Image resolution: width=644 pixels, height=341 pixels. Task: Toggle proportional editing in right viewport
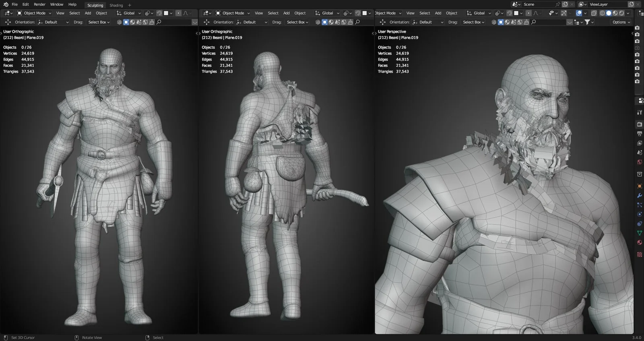[x=528, y=13]
